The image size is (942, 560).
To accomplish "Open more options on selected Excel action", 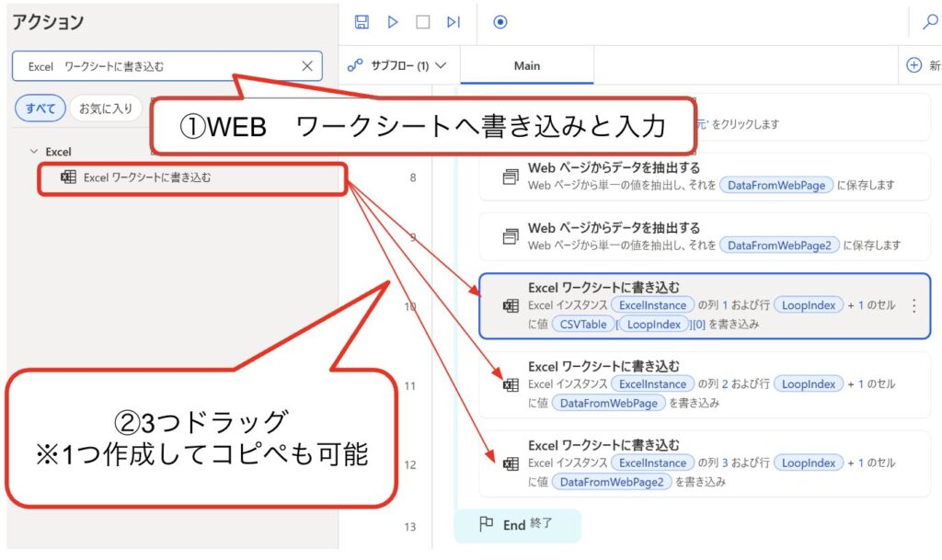I will 913,306.
